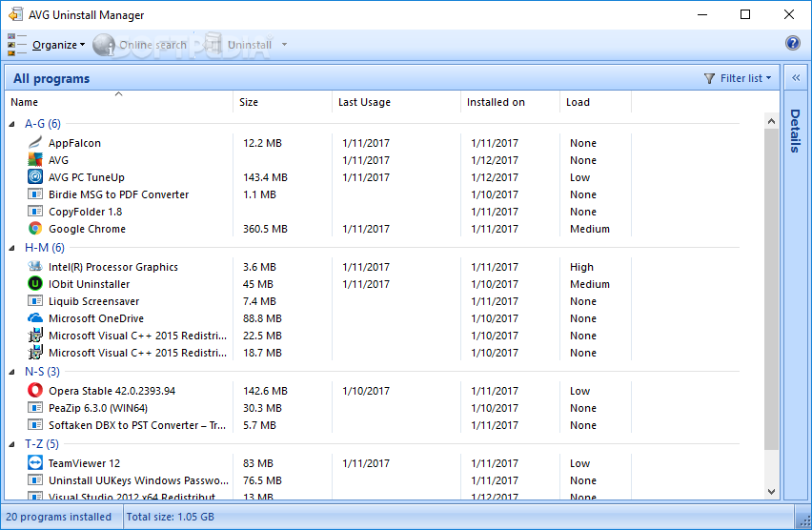The width and height of the screenshot is (812, 530).
Task: Select the Birdie MSG to PDF Converter icon
Action: click(x=34, y=194)
